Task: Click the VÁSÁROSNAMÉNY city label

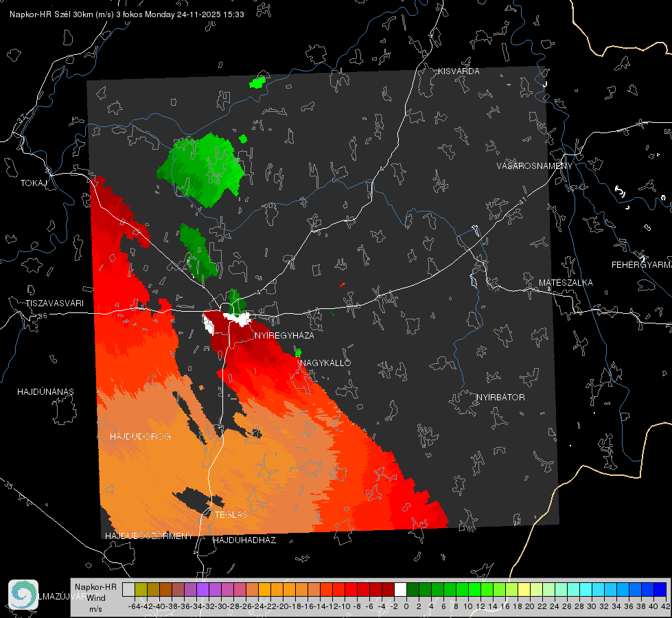Action: [x=535, y=166]
